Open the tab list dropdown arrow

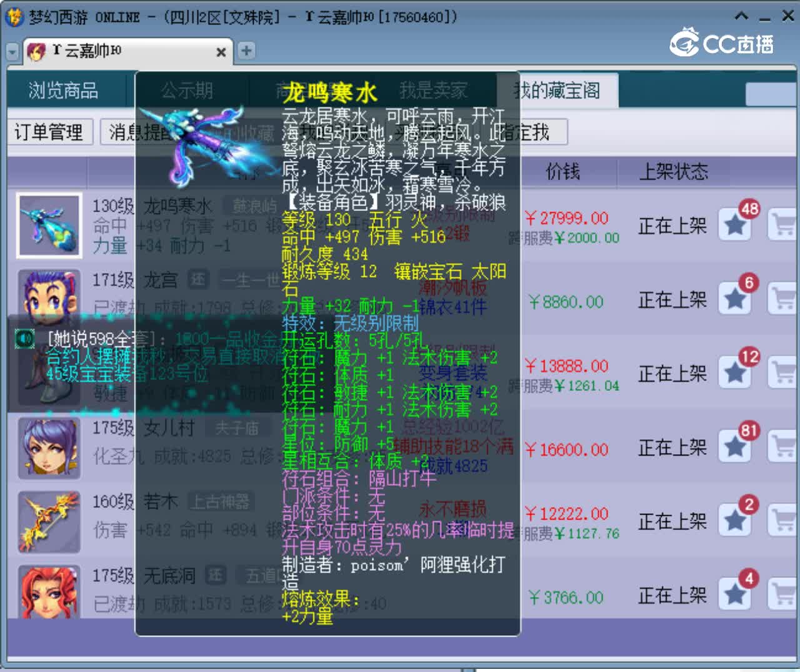[12, 52]
